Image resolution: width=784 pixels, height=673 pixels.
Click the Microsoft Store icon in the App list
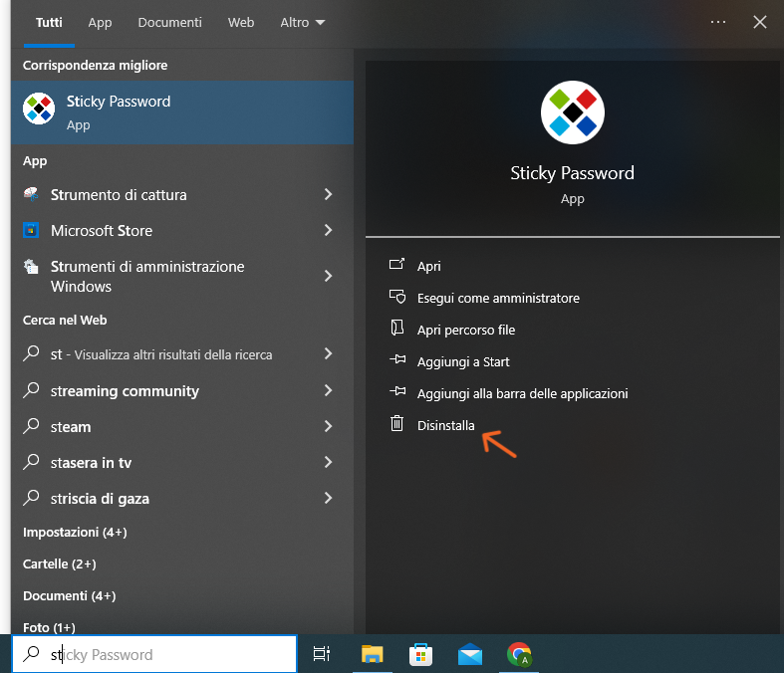pos(31,230)
